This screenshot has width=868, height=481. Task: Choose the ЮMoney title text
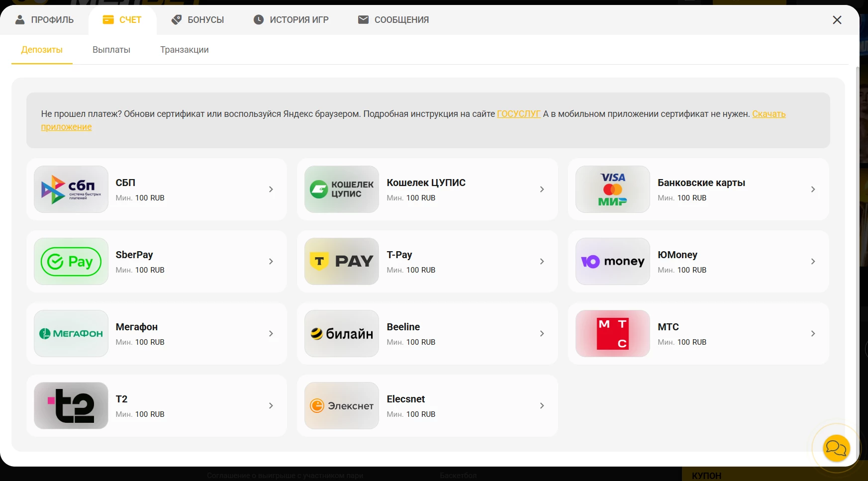(x=677, y=255)
